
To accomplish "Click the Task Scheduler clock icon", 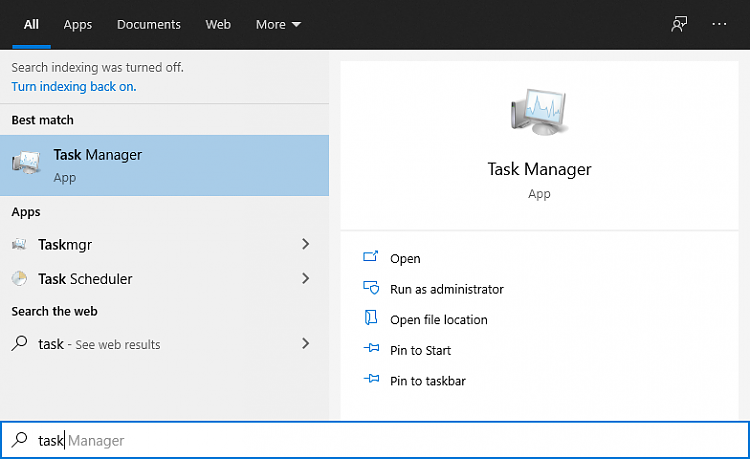I will (x=19, y=279).
